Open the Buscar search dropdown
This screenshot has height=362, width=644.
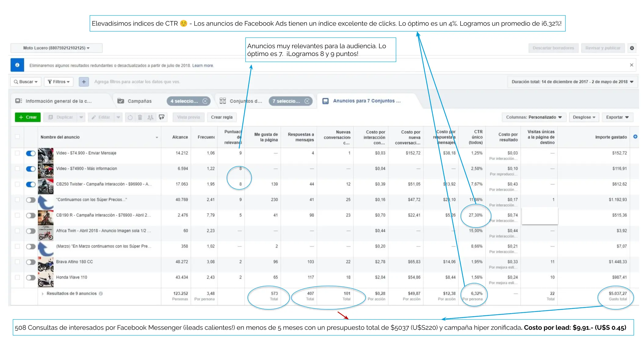click(26, 82)
